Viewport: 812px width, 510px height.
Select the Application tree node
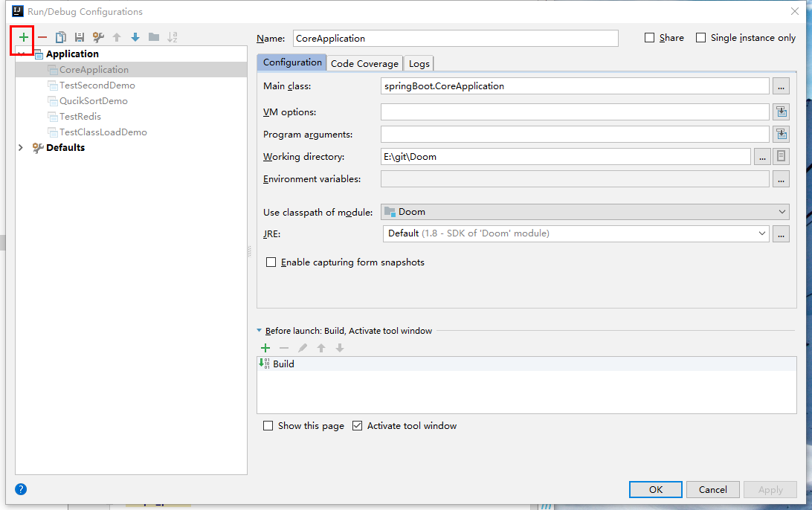[x=72, y=54]
